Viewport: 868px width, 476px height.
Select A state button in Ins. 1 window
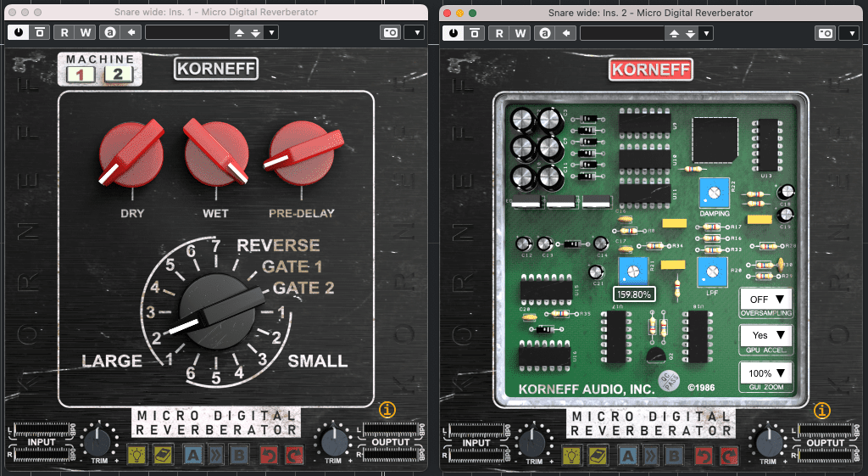click(192, 455)
